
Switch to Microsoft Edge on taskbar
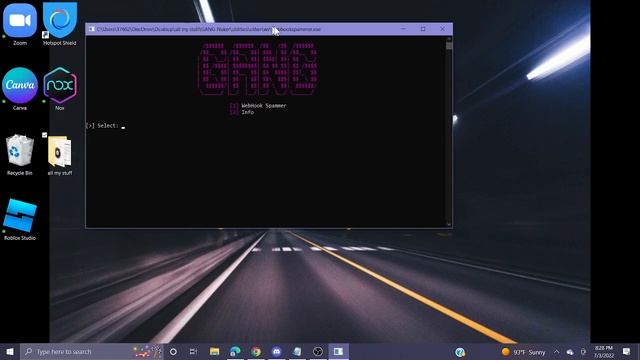235,351
